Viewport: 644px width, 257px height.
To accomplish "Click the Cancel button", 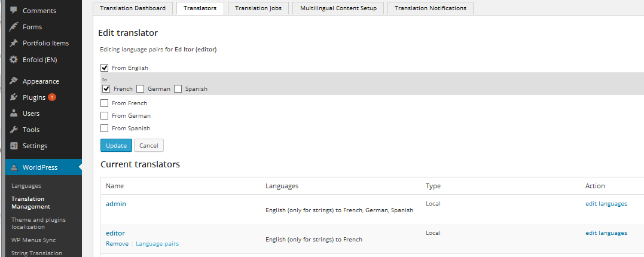I will (x=149, y=145).
